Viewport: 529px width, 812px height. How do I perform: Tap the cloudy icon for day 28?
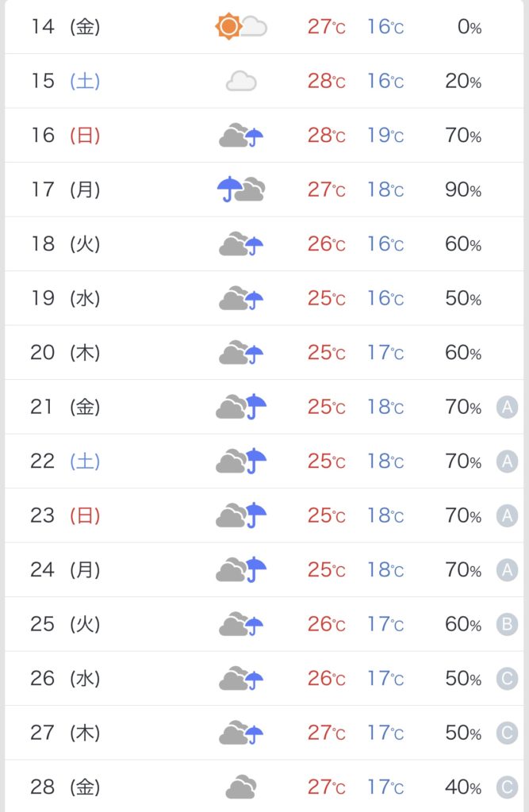(x=241, y=787)
